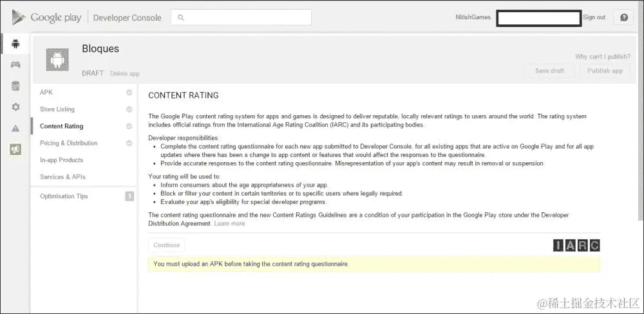Viewport: 644px width, 314px height.
Task: Open Settings gear icon in sidebar
Action: tap(15, 107)
